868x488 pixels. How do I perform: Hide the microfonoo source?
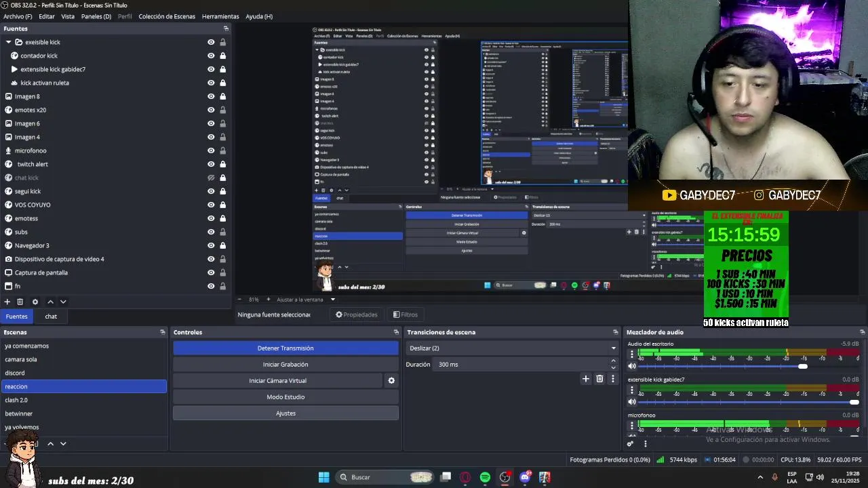211,150
